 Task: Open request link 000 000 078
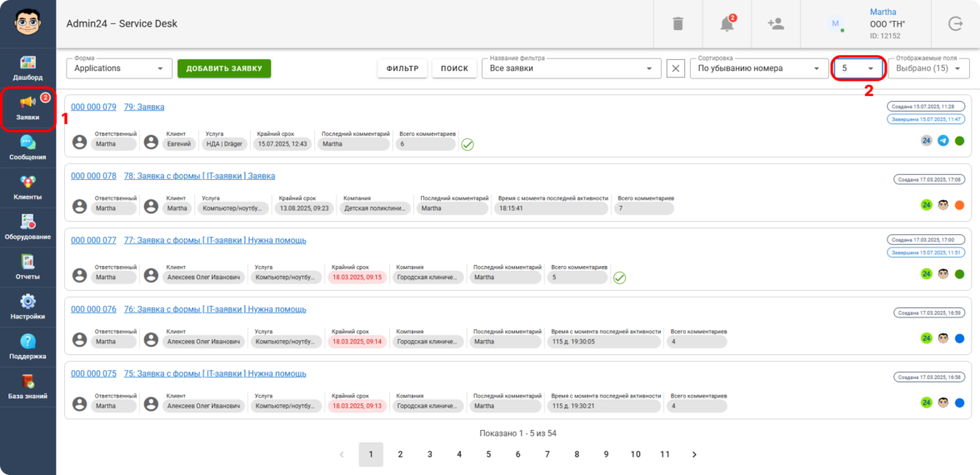(93, 176)
